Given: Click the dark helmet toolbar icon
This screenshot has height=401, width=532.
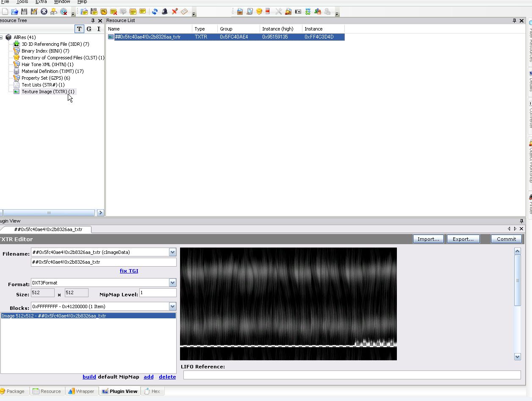Looking at the screenshot, I should tap(165, 11).
